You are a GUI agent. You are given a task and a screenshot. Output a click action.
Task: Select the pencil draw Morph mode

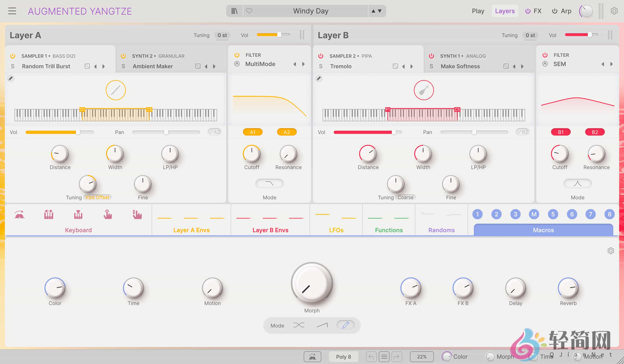click(345, 325)
